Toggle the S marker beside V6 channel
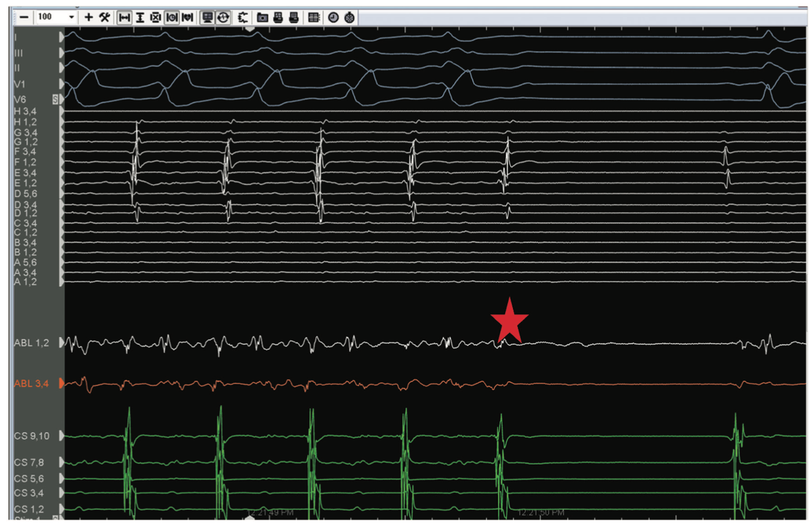The image size is (812, 527). pyautogui.click(x=56, y=100)
